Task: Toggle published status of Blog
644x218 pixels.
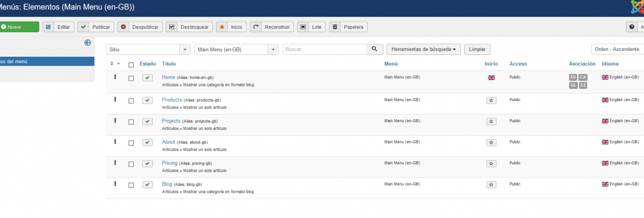Action: 148,185
